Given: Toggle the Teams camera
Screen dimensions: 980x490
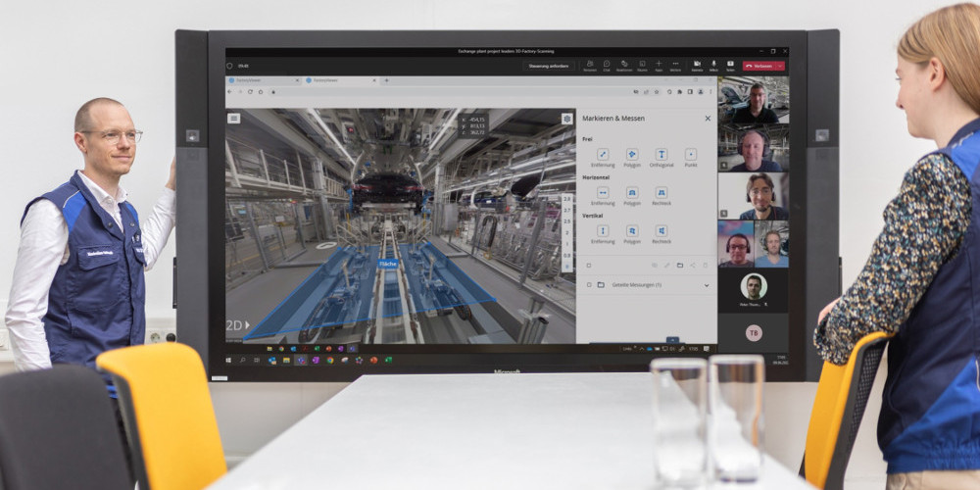Looking at the screenshot, I should tap(697, 66).
